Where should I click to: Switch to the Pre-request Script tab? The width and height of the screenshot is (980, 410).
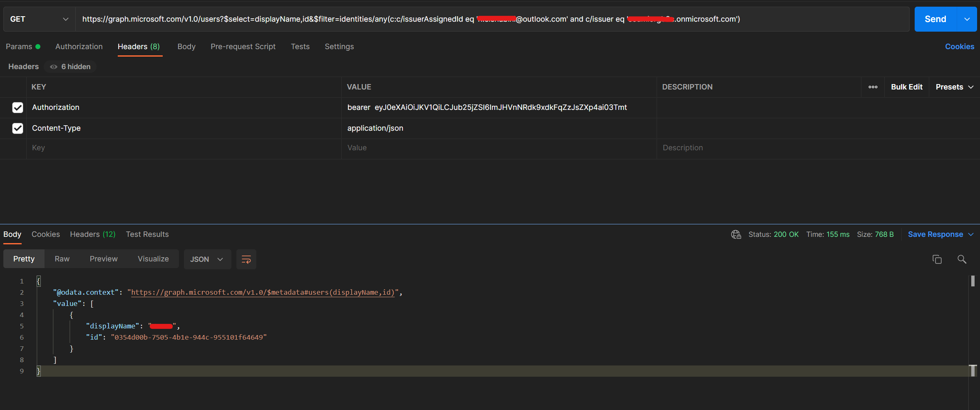[x=243, y=46]
